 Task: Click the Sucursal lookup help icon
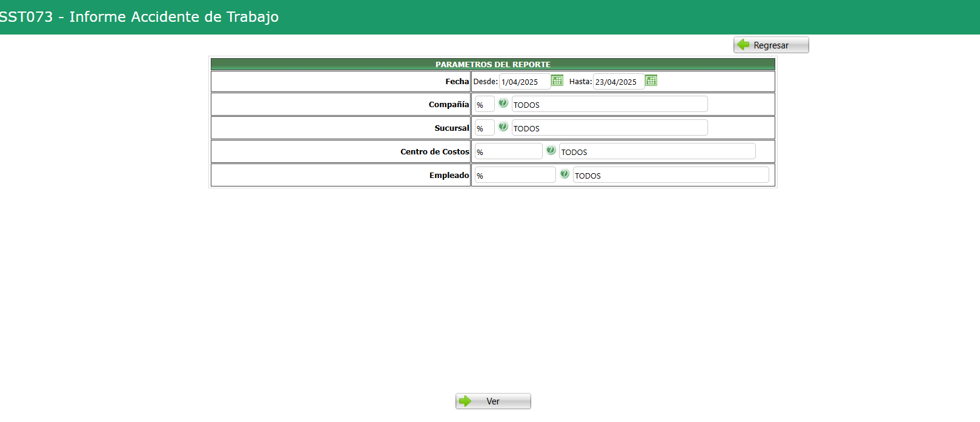pos(503,127)
